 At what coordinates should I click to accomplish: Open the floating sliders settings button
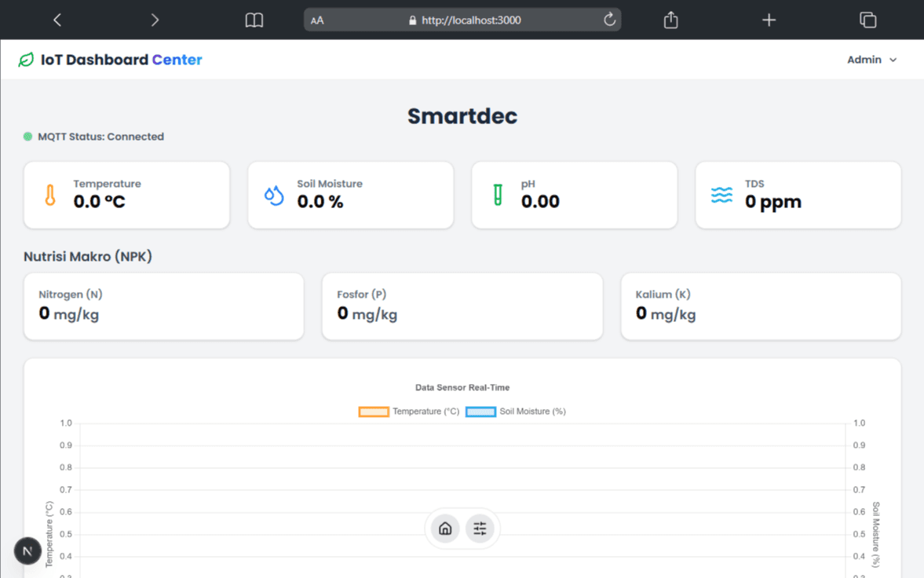click(x=480, y=529)
